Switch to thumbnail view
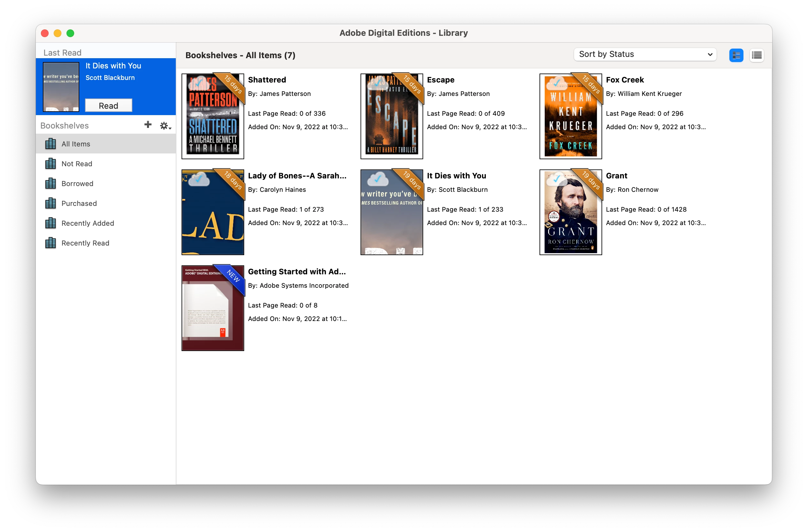Viewport: 808px width, 532px height. click(x=736, y=55)
